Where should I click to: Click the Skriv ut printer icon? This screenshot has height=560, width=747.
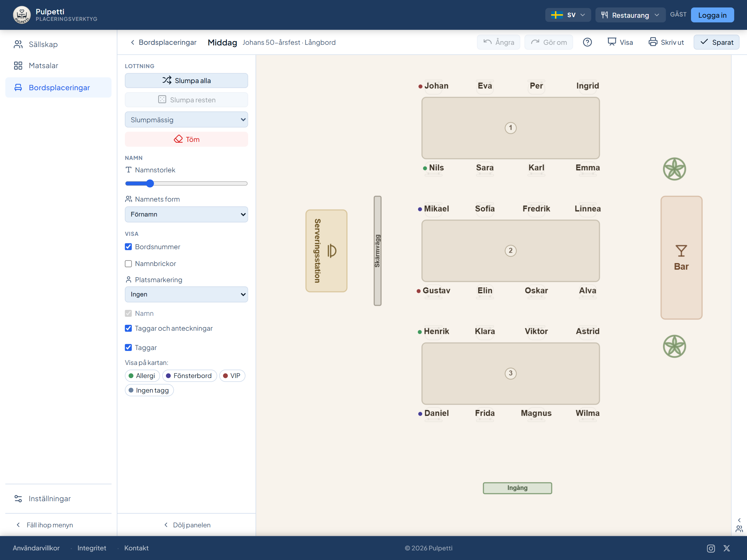pyautogui.click(x=653, y=42)
